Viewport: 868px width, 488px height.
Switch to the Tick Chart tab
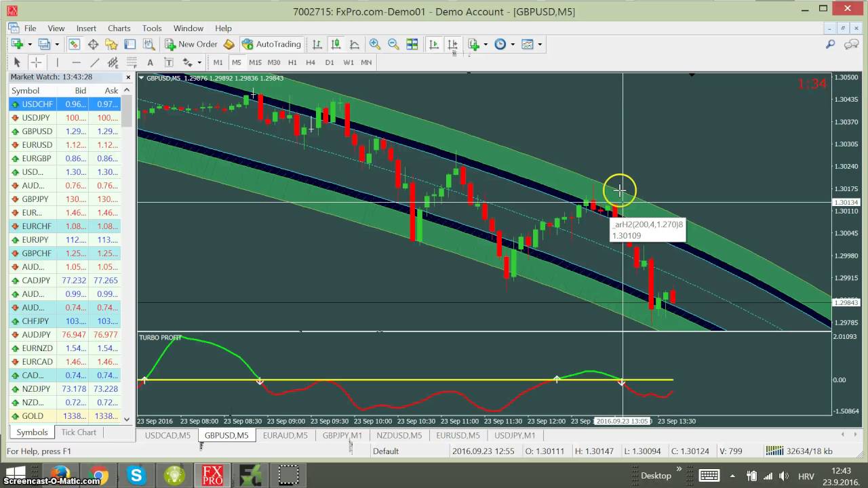tap(79, 432)
